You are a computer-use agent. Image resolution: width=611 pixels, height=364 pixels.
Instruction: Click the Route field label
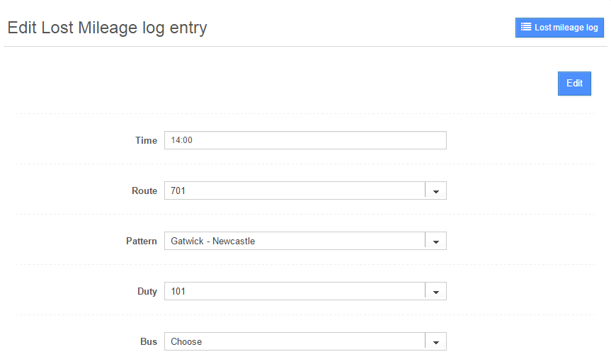[144, 191]
